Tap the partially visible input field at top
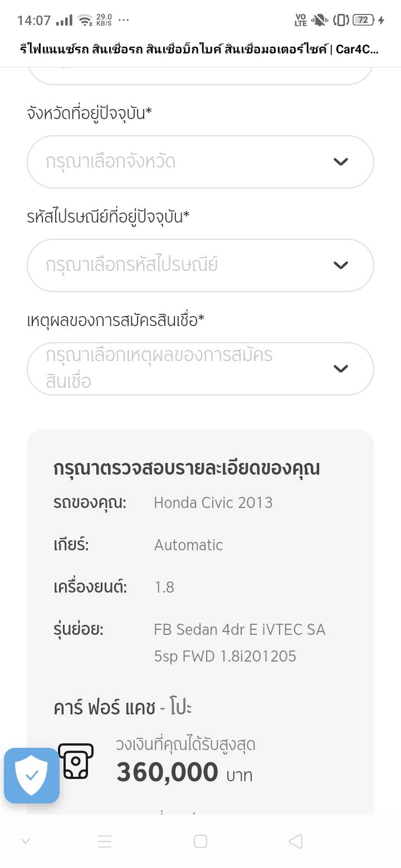401x868 pixels. pyautogui.click(x=200, y=76)
